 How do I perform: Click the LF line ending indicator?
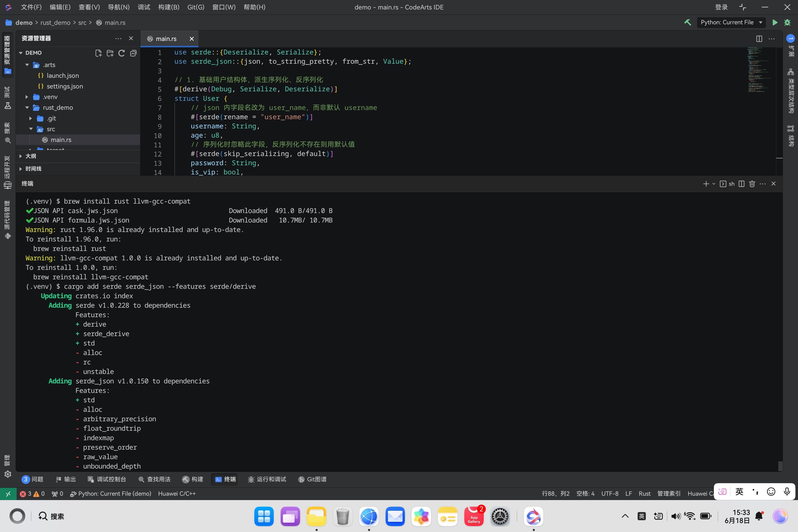coord(628,494)
